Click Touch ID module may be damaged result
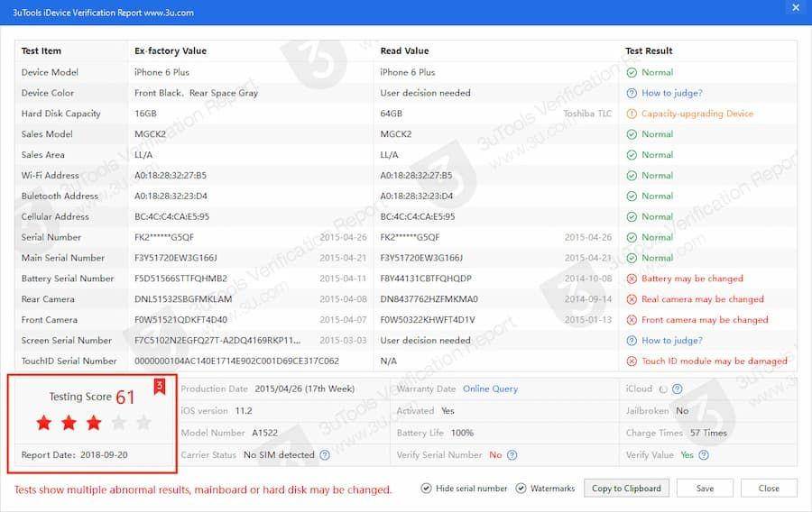 click(x=715, y=361)
